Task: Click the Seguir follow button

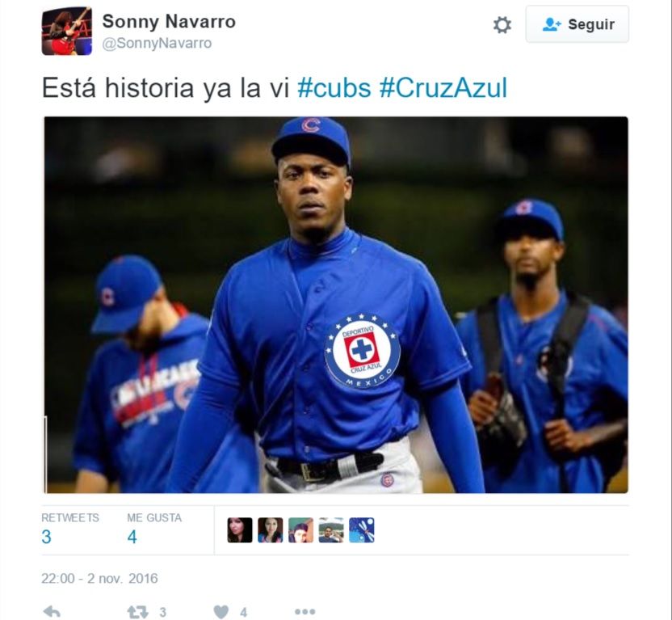Action: coord(577,24)
